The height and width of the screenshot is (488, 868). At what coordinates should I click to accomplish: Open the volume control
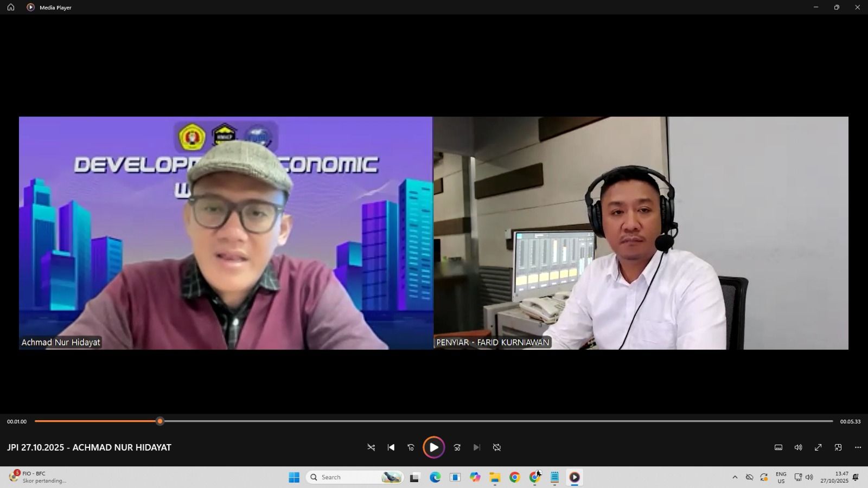click(x=799, y=447)
